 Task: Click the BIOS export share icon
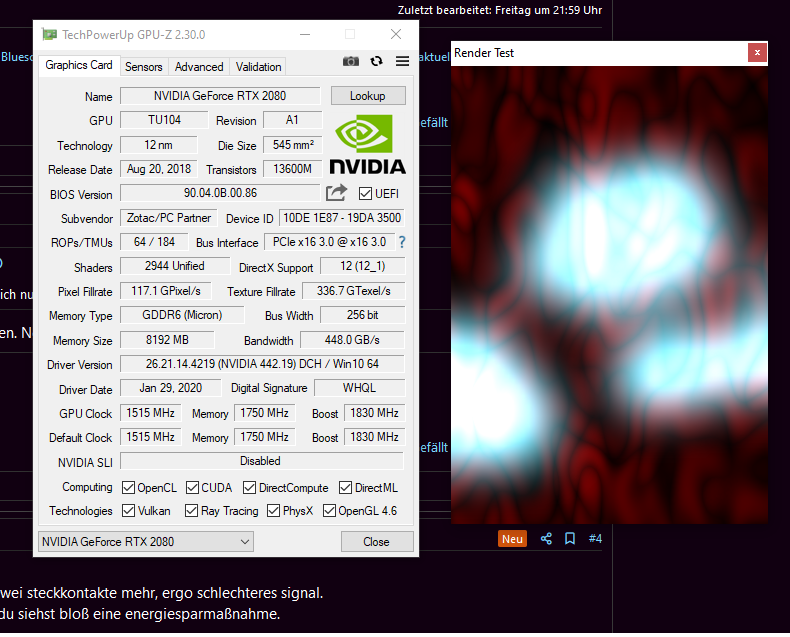click(336, 193)
